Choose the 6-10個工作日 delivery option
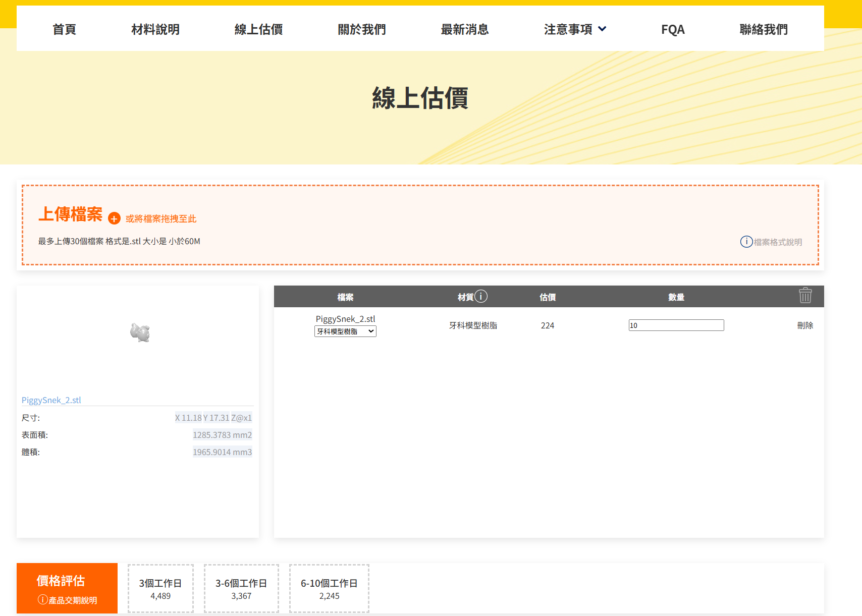The height and width of the screenshot is (616, 862). [329, 589]
